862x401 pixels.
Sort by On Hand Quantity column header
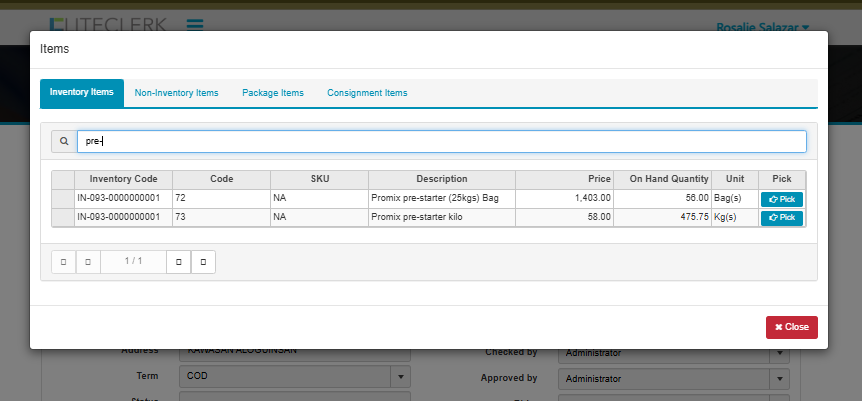pyautogui.click(x=662, y=179)
